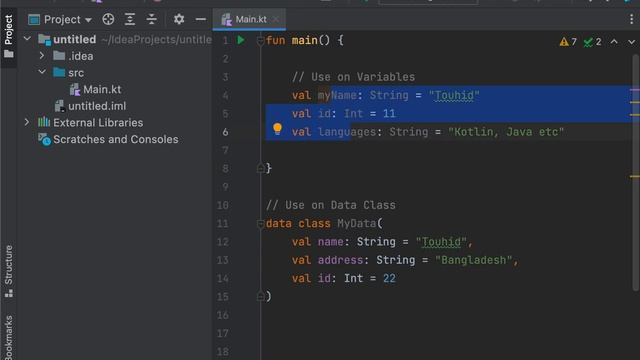Click the green checkmark showing 2 typos
The image size is (640, 360).
click(593, 42)
